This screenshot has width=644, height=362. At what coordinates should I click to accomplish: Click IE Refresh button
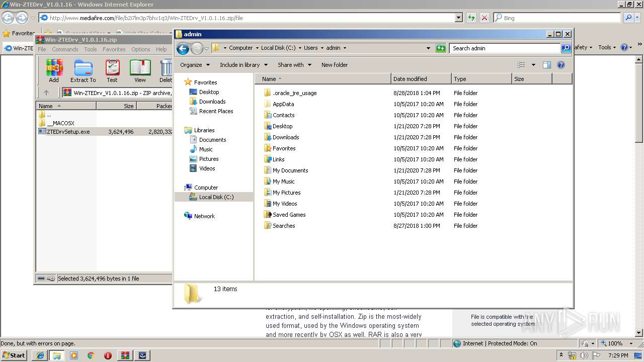(471, 18)
